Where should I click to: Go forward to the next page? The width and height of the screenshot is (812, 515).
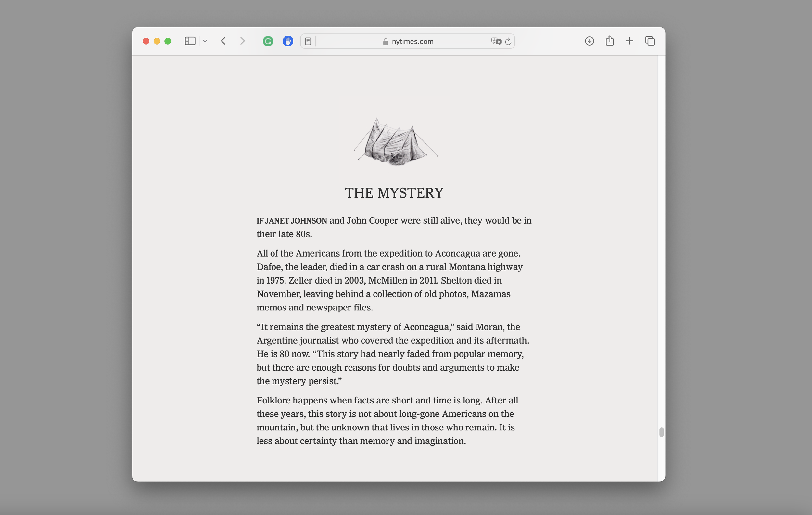tap(242, 41)
